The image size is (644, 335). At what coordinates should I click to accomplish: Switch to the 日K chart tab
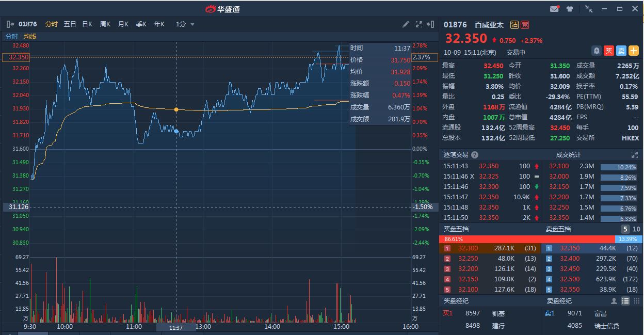[87, 24]
